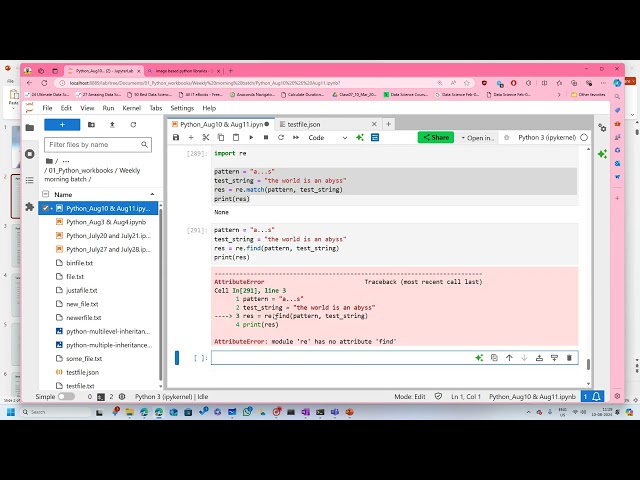Open the Help menu
640x480 pixels.
point(209,108)
